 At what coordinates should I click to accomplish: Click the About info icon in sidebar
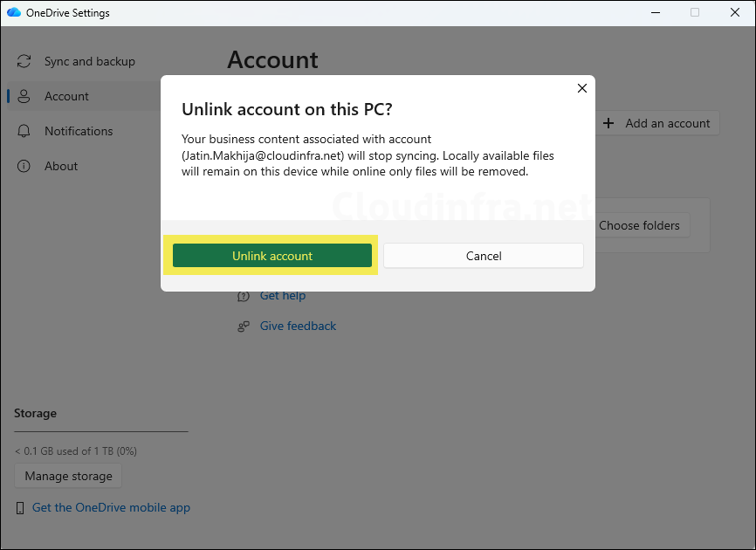click(24, 166)
